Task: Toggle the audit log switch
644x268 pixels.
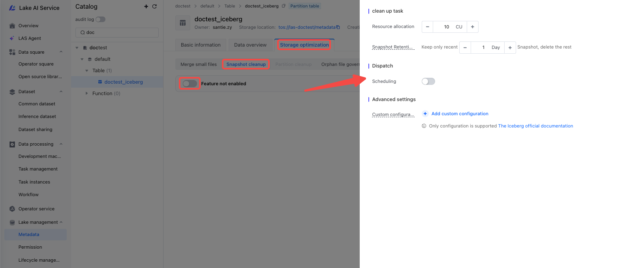Action: coord(101,19)
